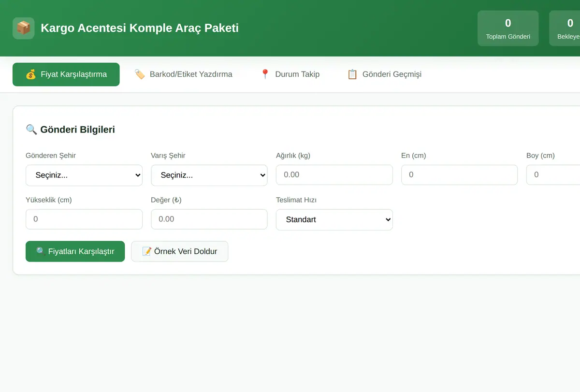Switch to Barkod/Etiket Yazdırma tab
Screen dimensions: 580x392
pyautogui.click(x=184, y=74)
